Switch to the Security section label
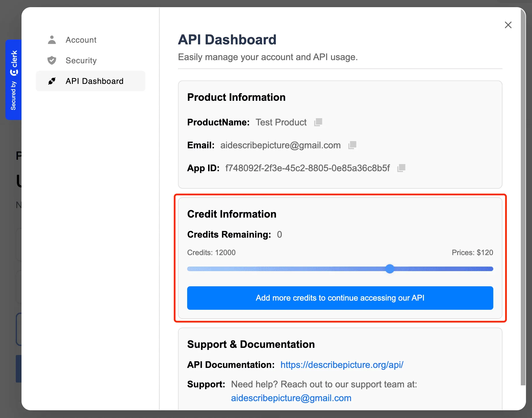 click(81, 60)
